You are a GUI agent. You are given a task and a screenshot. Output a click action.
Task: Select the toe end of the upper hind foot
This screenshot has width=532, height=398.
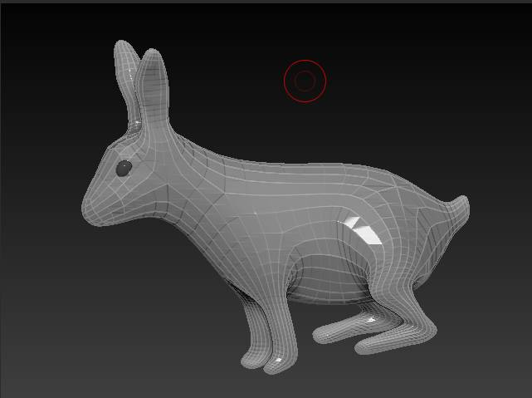coord(322,333)
